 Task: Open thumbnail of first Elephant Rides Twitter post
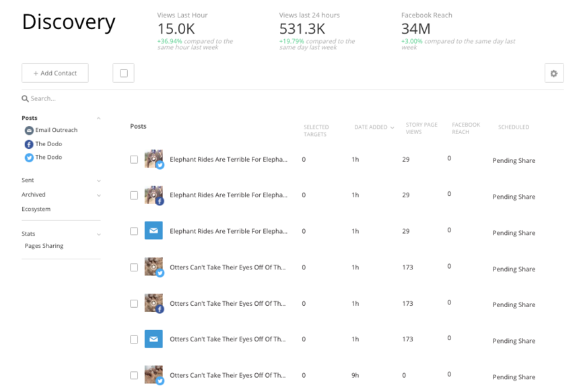(154, 159)
